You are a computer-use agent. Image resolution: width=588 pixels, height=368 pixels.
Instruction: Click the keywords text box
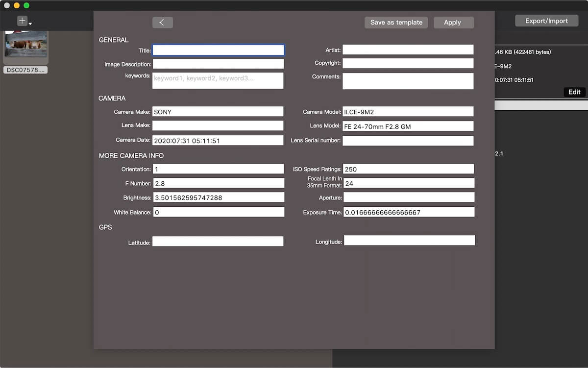coord(218,81)
